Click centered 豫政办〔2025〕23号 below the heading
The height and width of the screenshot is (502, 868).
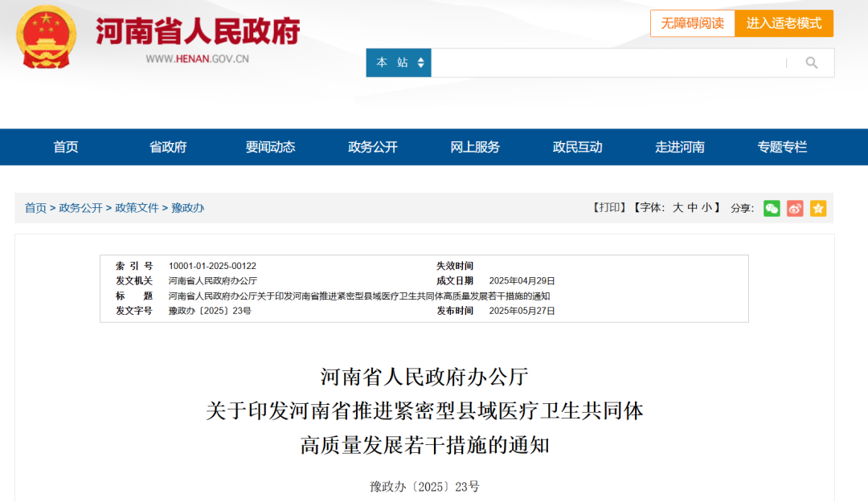[424, 487]
